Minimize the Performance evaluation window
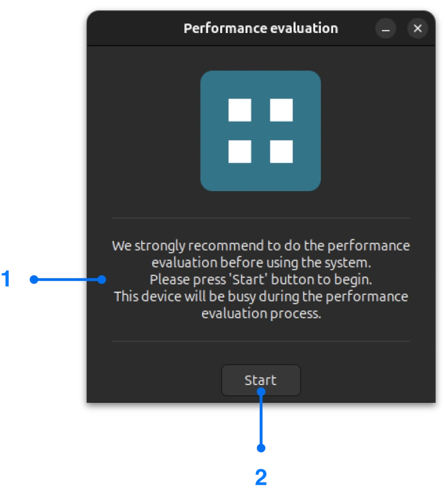The height and width of the screenshot is (496, 448). tap(385, 28)
